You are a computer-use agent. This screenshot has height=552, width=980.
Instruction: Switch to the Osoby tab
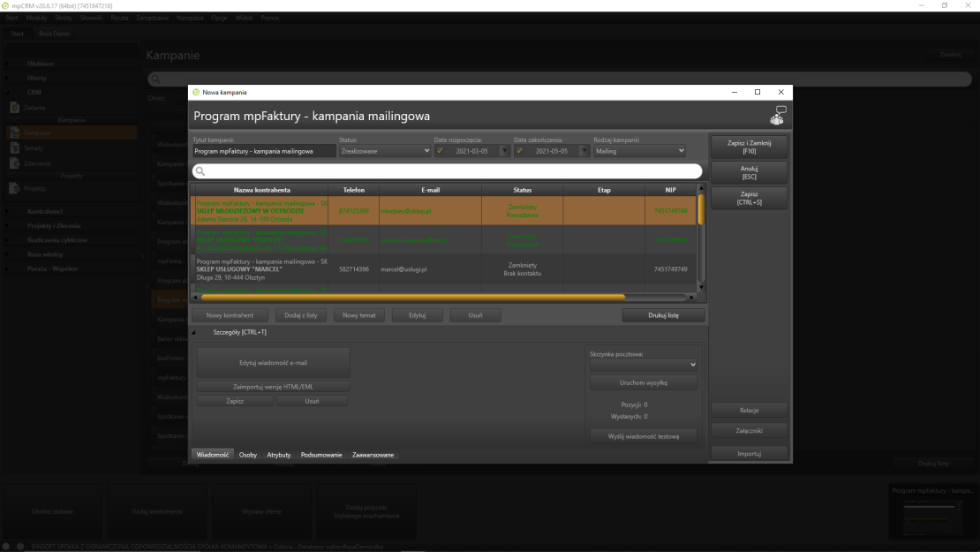coord(248,455)
